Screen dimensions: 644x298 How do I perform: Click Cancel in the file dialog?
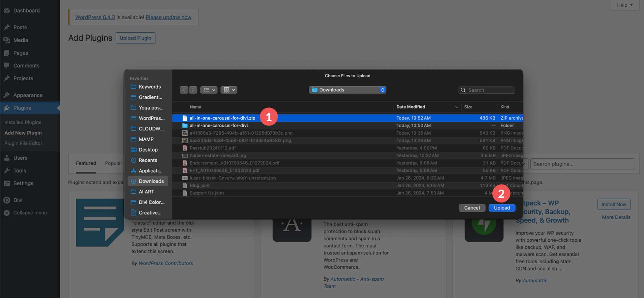point(472,208)
